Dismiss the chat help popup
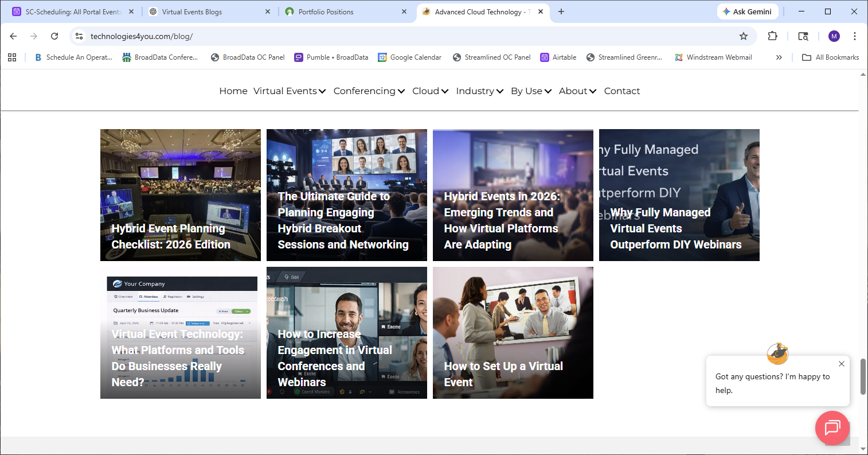Image resolution: width=868 pixels, height=455 pixels. pyautogui.click(x=841, y=364)
